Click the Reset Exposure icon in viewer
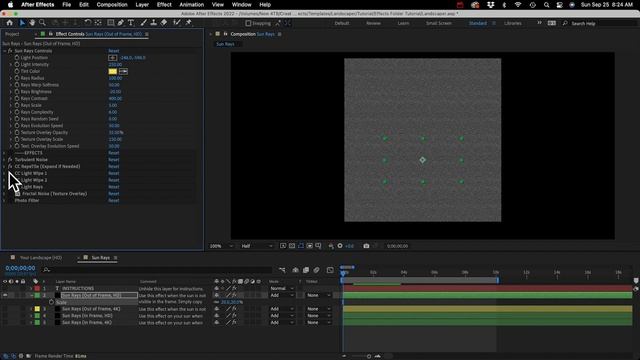 (340, 246)
